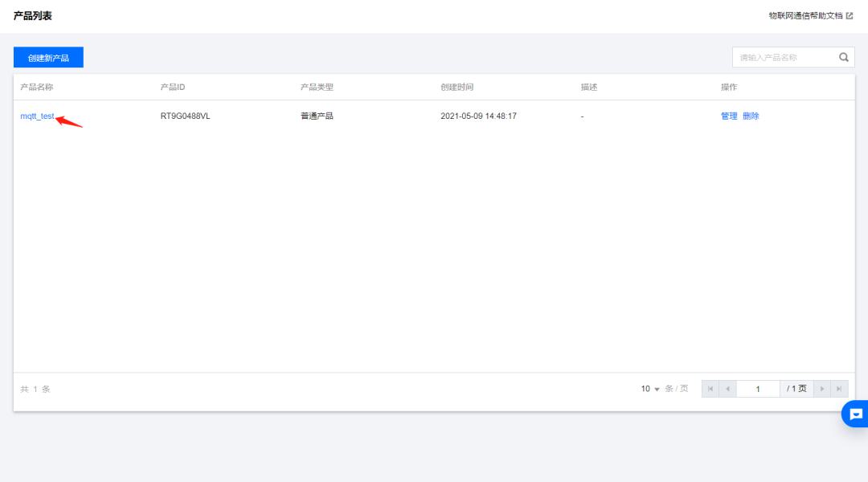The width and height of the screenshot is (868, 482).
Task: Open the 10 per page dropdown
Action: click(650, 389)
